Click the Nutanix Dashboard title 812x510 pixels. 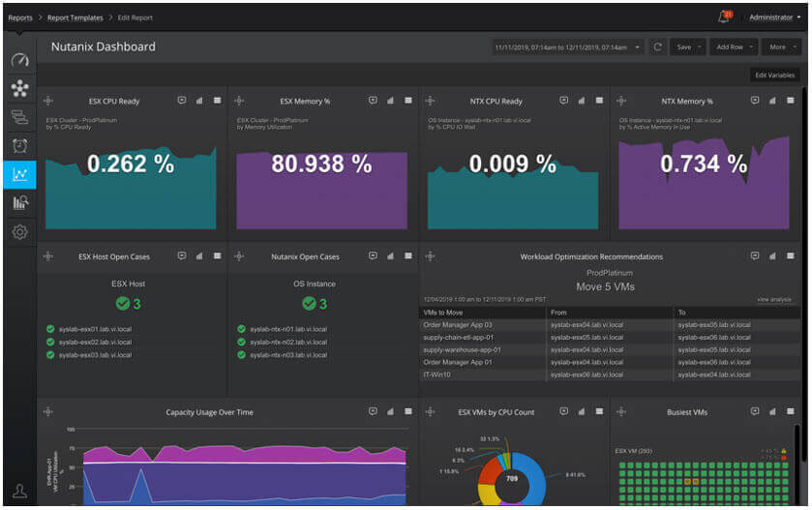103,46
